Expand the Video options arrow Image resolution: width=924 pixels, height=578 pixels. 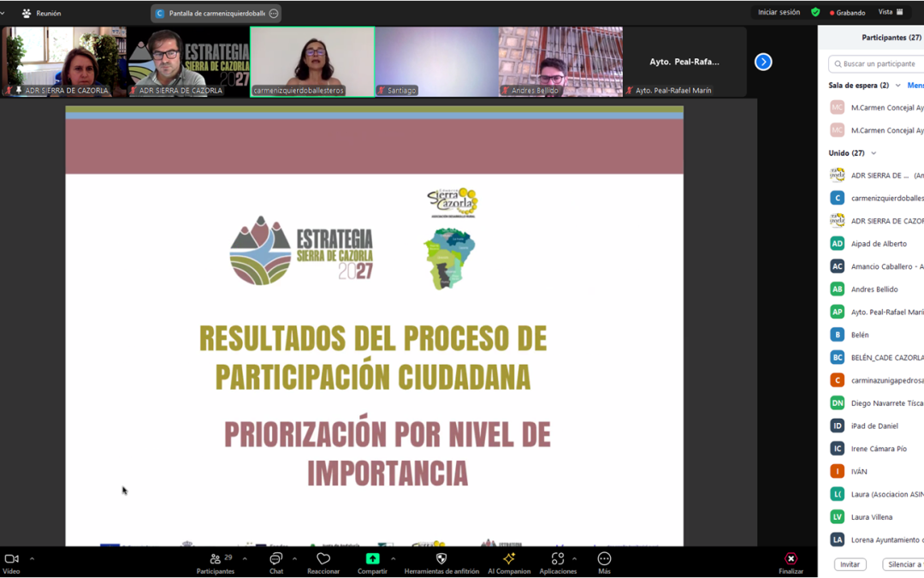click(x=32, y=559)
